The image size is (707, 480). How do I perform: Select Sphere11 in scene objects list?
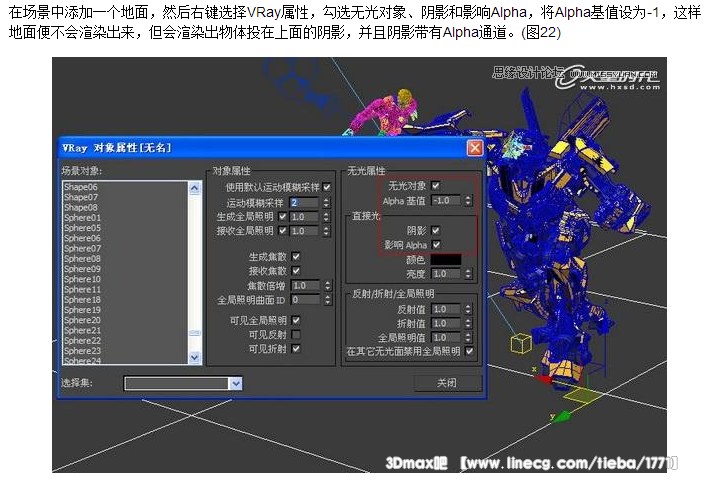pos(83,289)
